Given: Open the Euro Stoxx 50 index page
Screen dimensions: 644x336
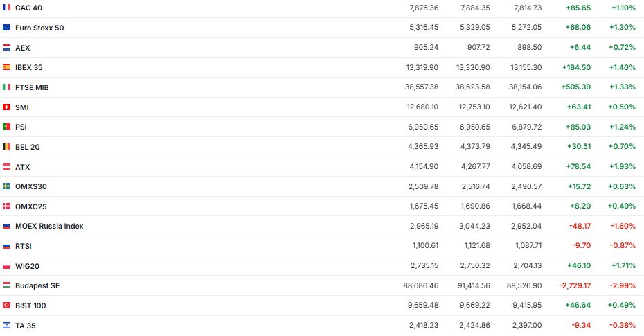Looking at the screenshot, I should coord(39,28).
